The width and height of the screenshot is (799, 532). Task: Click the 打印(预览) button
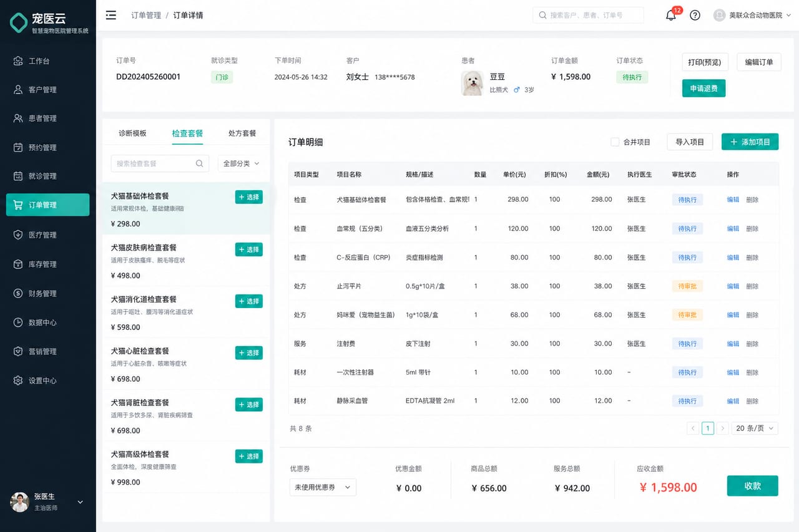[705, 62]
